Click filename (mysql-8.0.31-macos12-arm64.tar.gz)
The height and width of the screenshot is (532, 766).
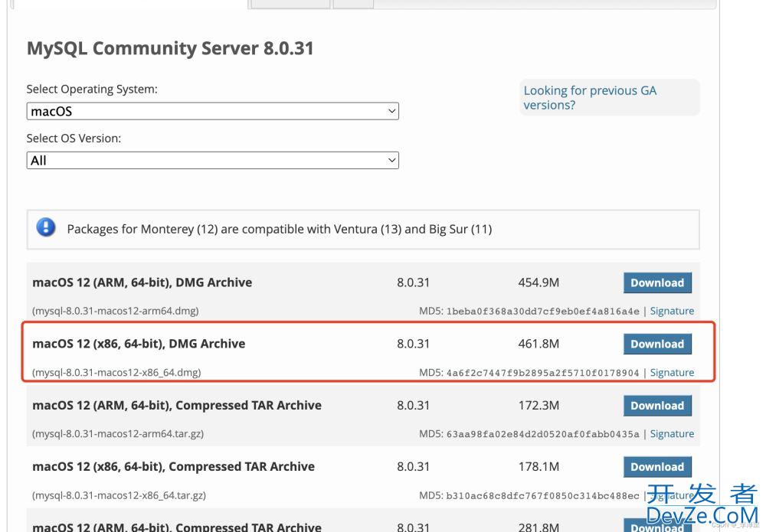(118, 434)
